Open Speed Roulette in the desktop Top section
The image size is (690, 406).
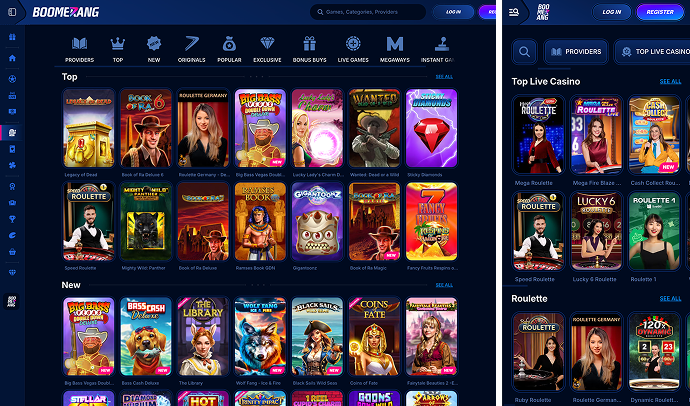(89, 222)
